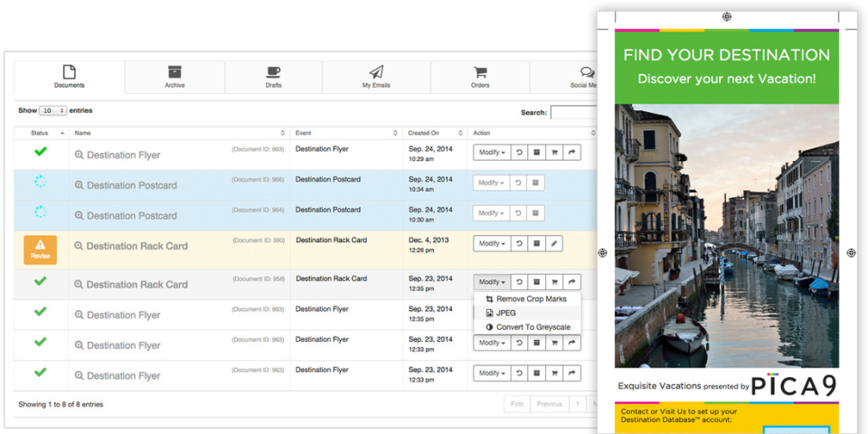The image size is (868, 434).
Task: Open the Show entries count dropdown
Action: 52,110
